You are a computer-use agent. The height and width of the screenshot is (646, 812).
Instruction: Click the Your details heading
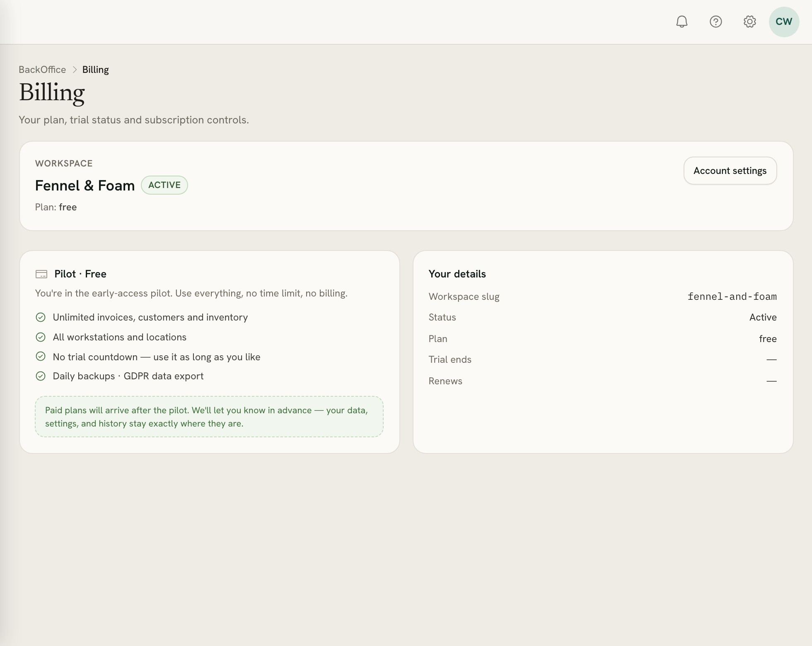[x=457, y=274]
